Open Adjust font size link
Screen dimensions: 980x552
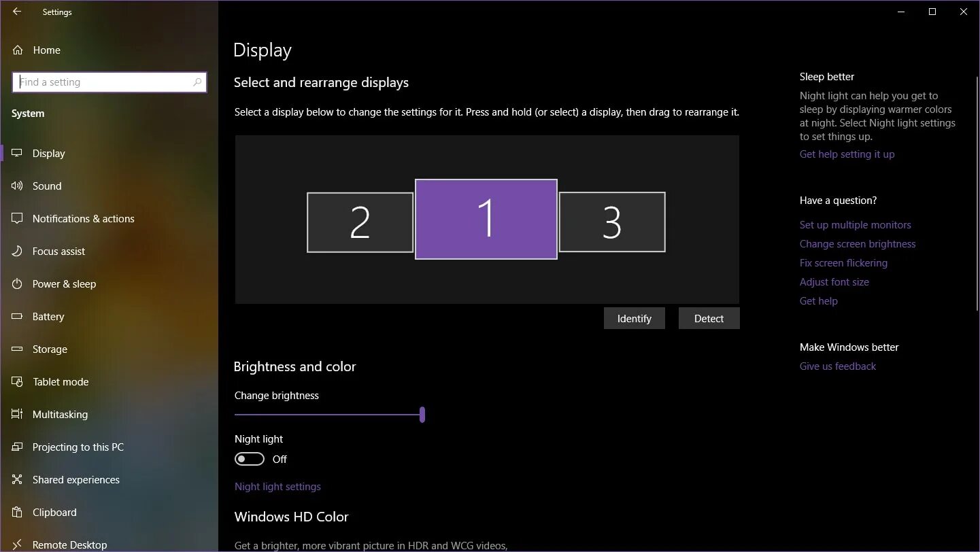click(834, 282)
